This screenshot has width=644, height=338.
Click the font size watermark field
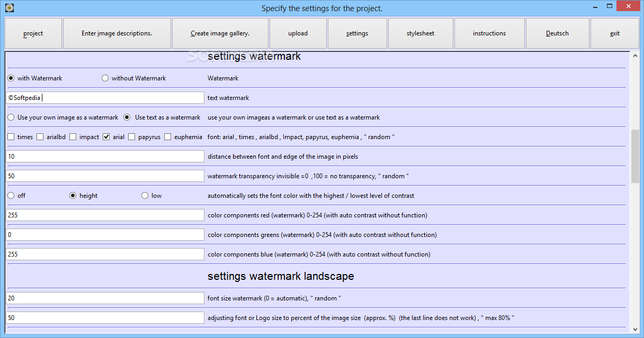pos(105,298)
